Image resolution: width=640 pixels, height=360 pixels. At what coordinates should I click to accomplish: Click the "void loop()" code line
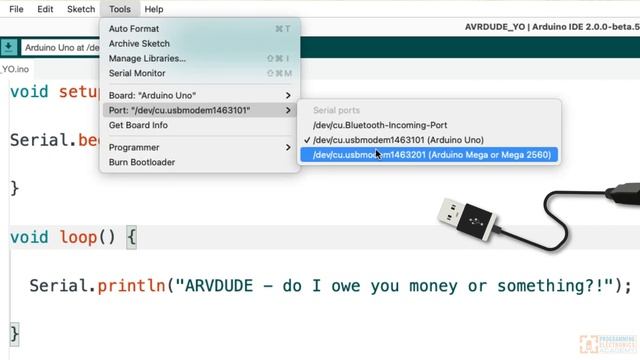pos(63,237)
